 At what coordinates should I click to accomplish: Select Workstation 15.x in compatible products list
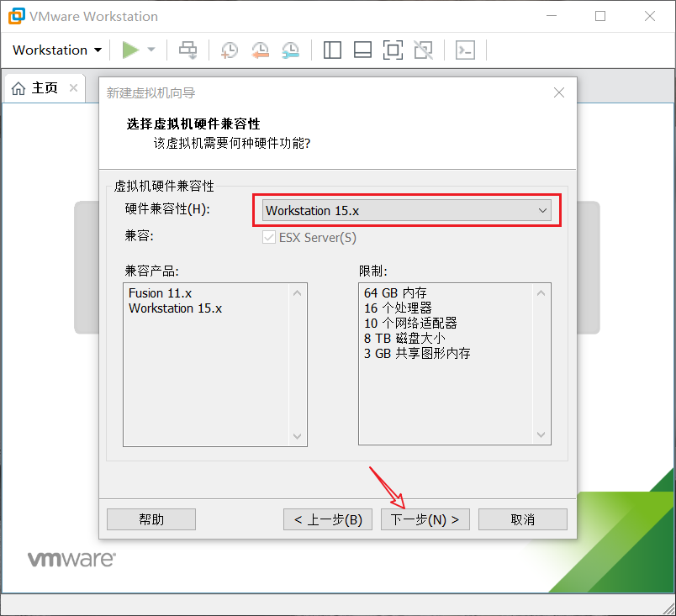[175, 308]
